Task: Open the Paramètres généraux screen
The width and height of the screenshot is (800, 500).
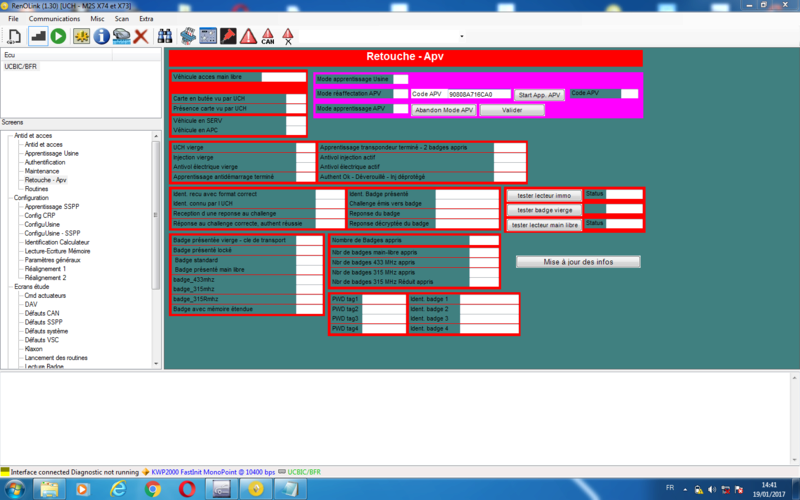Action: pos(52,260)
